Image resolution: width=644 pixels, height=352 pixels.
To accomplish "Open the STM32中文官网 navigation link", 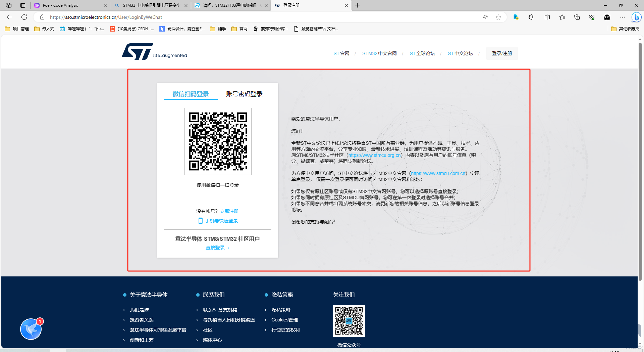I will [x=379, y=53].
